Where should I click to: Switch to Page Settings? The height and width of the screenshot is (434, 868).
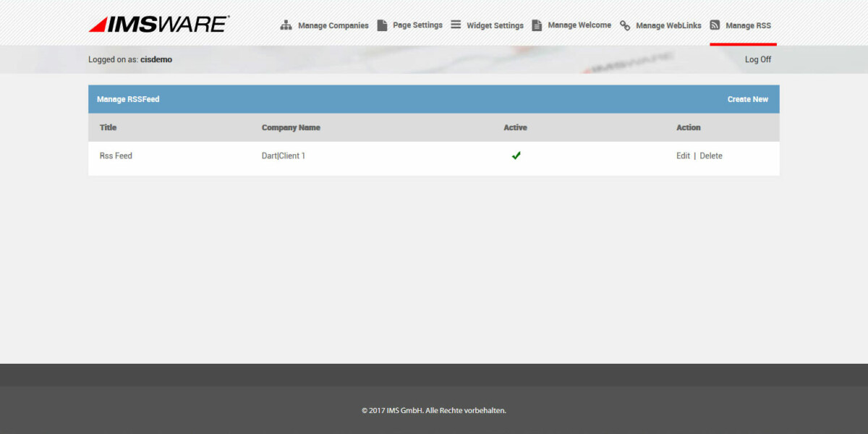[417, 25]
